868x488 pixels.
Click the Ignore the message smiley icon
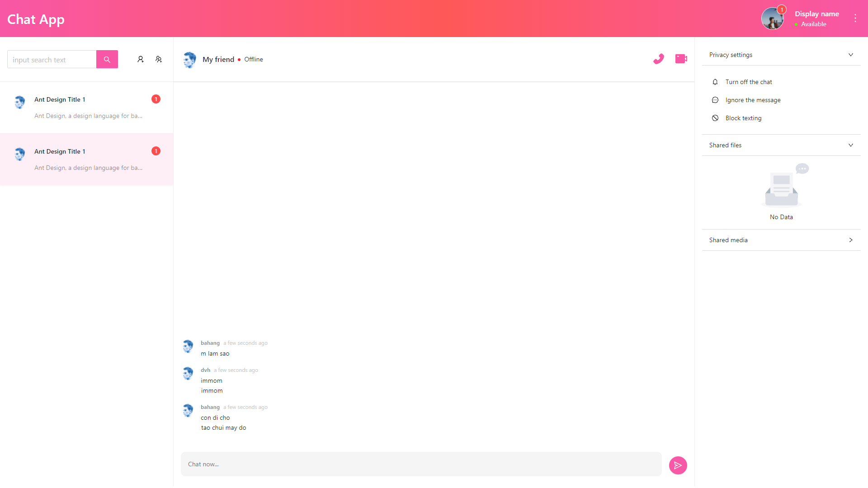[715, 100]
